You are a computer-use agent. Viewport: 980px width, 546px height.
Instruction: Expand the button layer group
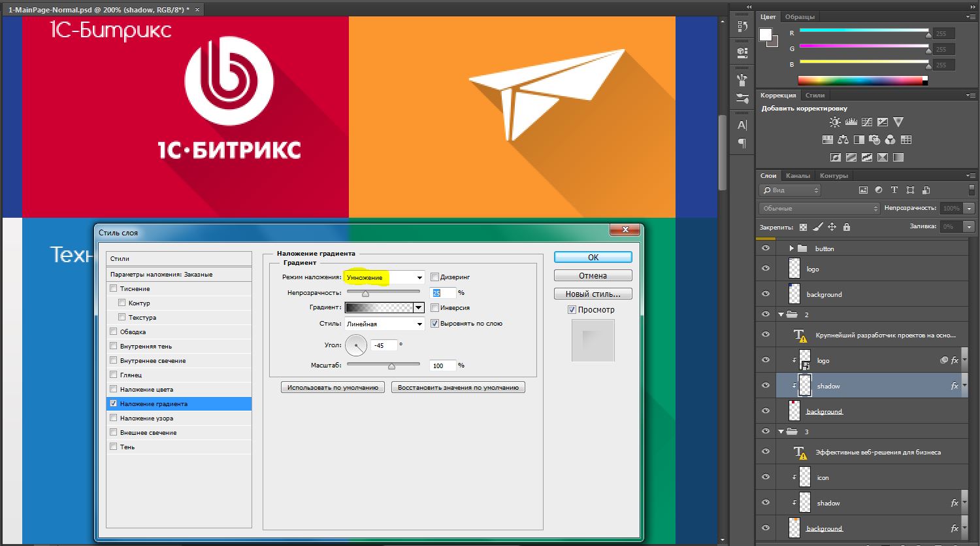pyautogui.click(x=791, y=248)
